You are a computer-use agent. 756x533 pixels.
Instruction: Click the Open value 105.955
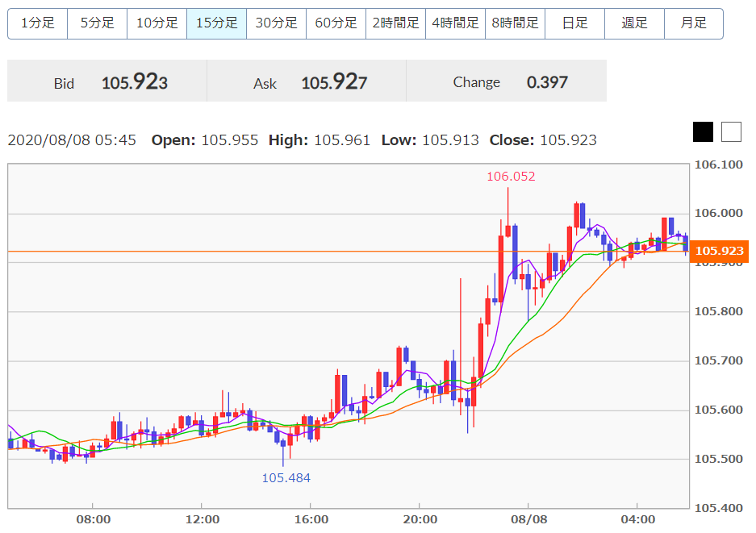[229, 140]
